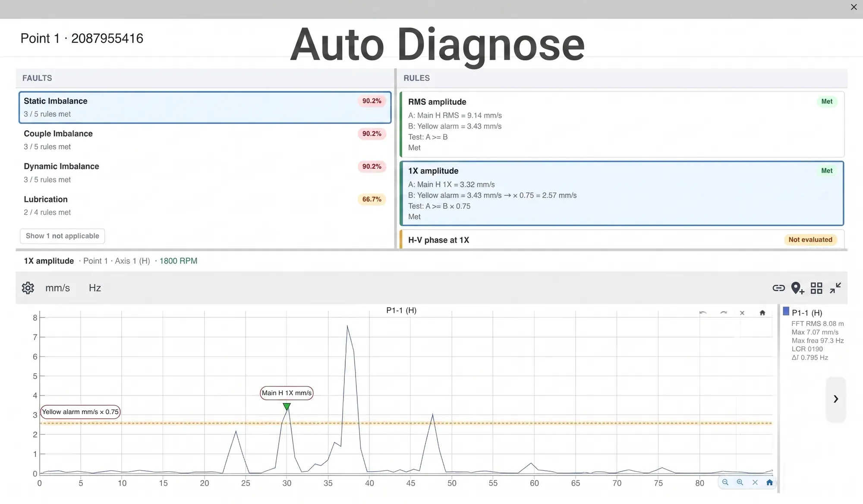Viewport: 863px width, 504px height.
Task: Collapse chart with the shrink arrows icon
Action: 835,288
